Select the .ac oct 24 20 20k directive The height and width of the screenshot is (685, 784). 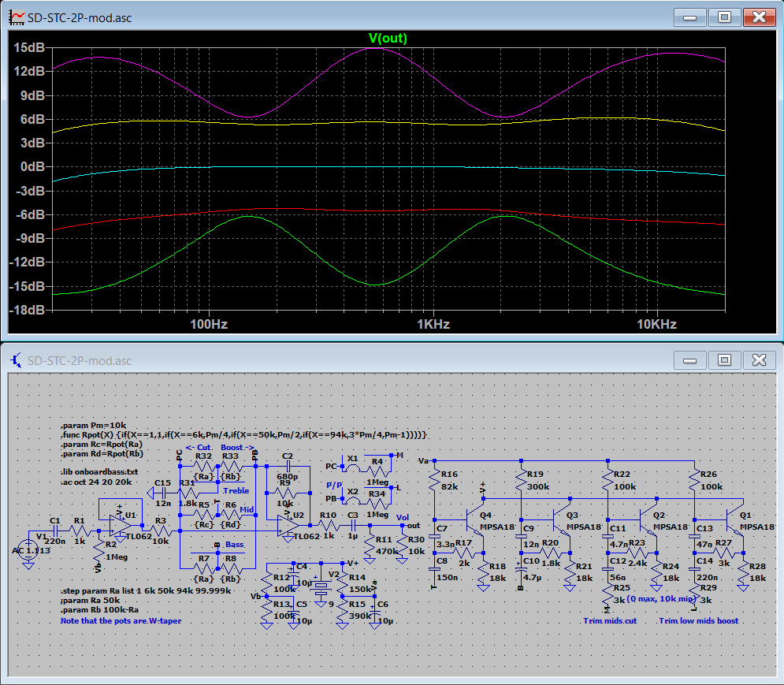(96, 482)
